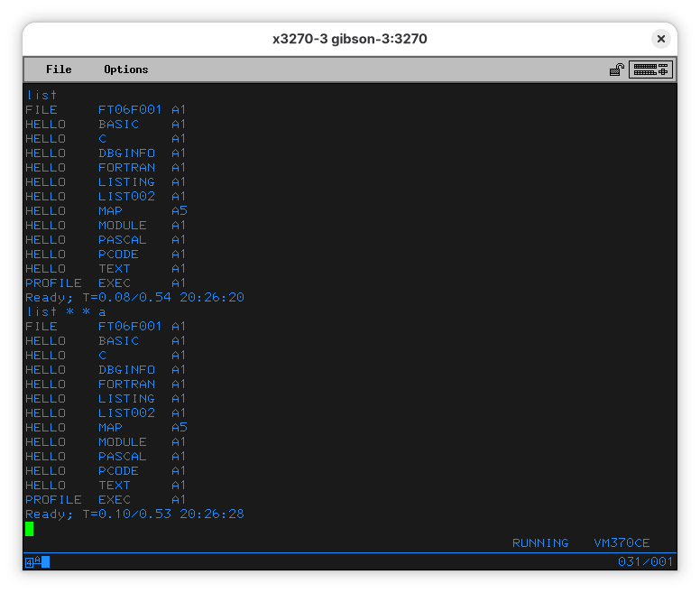
Task: Open the Options menu
Action: click(125, 69)
